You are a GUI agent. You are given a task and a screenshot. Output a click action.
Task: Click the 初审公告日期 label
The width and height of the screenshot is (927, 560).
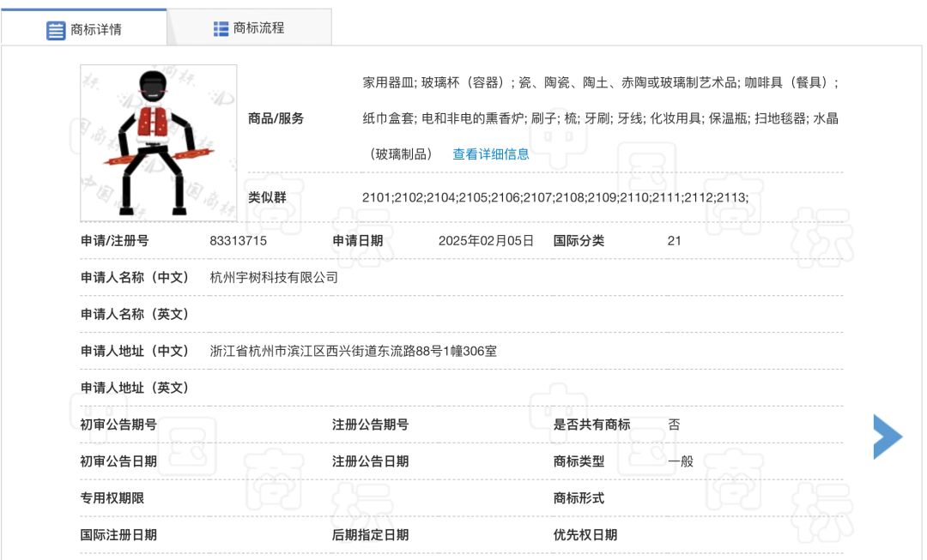[x=118, y=461]
